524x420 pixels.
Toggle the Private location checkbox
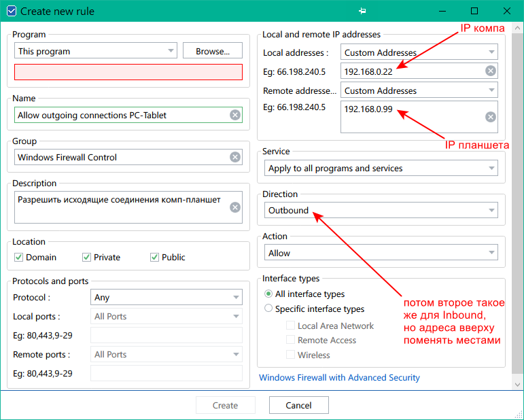pyautogui.click(x=86, y=258)
